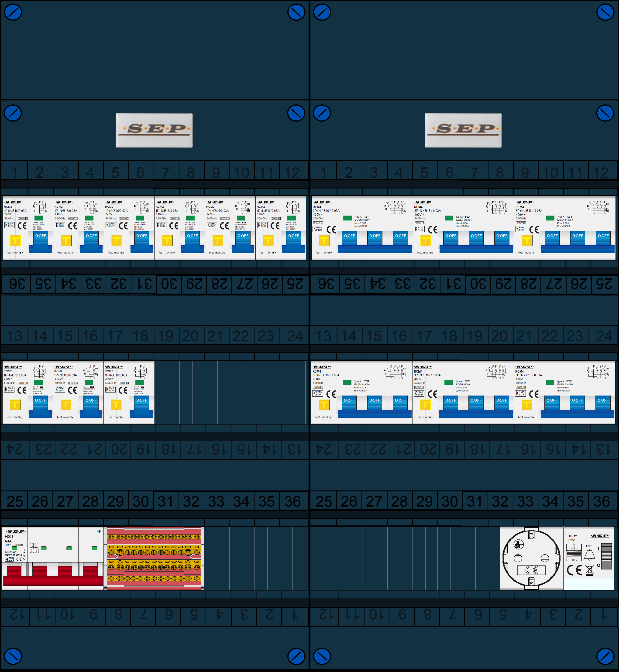The image size is (619, 672).
Task: Toggle last pole lever of right panel RCM4 under slots 9-12
Action: click(x=603, y=238)
